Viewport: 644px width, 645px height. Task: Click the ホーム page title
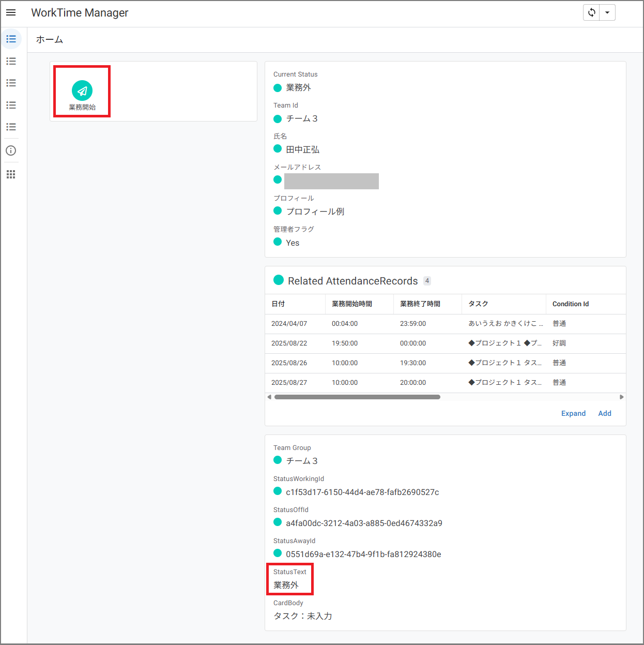(50, 40)
